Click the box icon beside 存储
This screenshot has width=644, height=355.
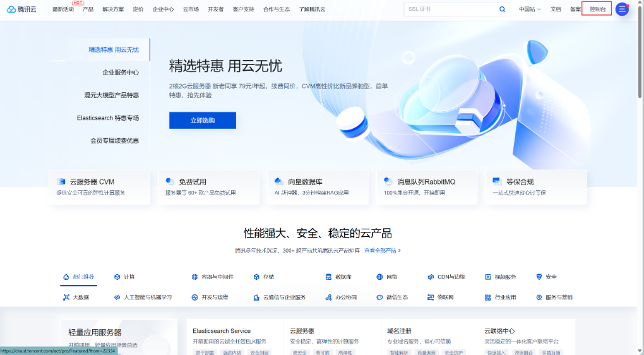(256, 277)
